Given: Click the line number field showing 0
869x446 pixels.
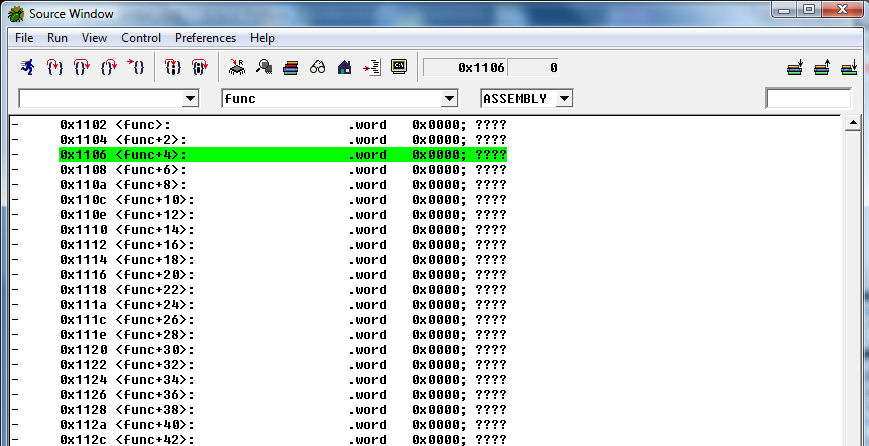Looking at the screenshot, I should [x=533, y=68].
